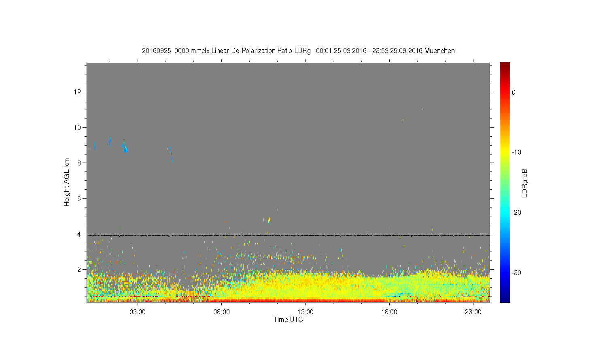Click the 23:00 time tick label
The height and width of the screenshot is (364, 607).
click(473, 312)
